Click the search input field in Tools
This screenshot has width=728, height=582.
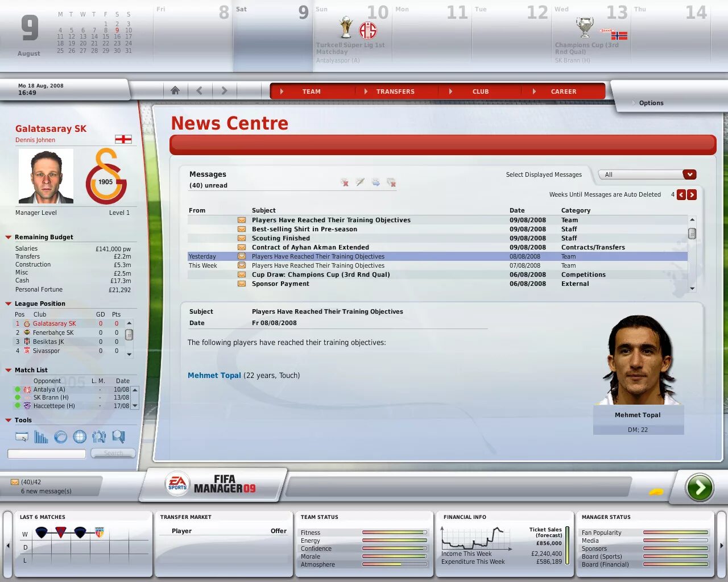click(x=47, y=454)
